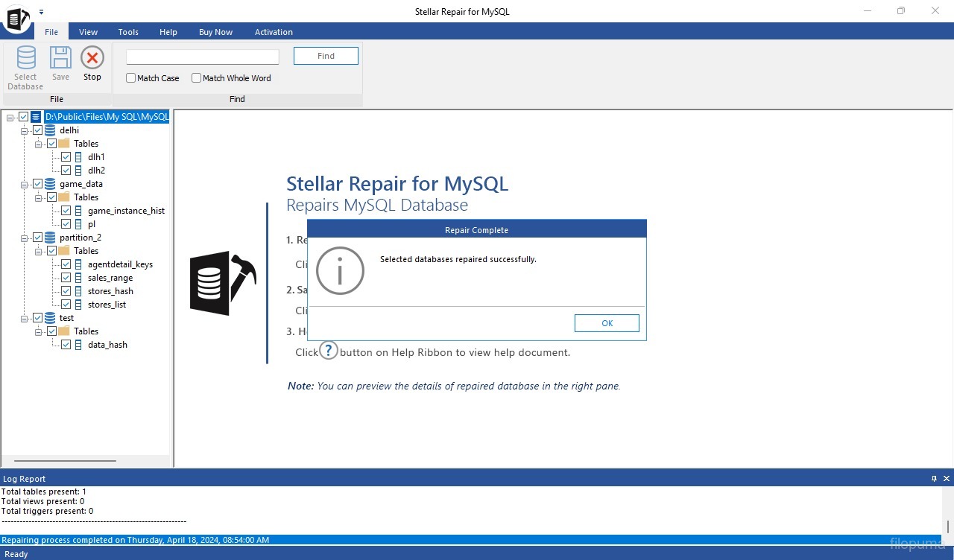Click the help question mark icon
Screen dimensions: 954x560
click(x=329, y=351)
